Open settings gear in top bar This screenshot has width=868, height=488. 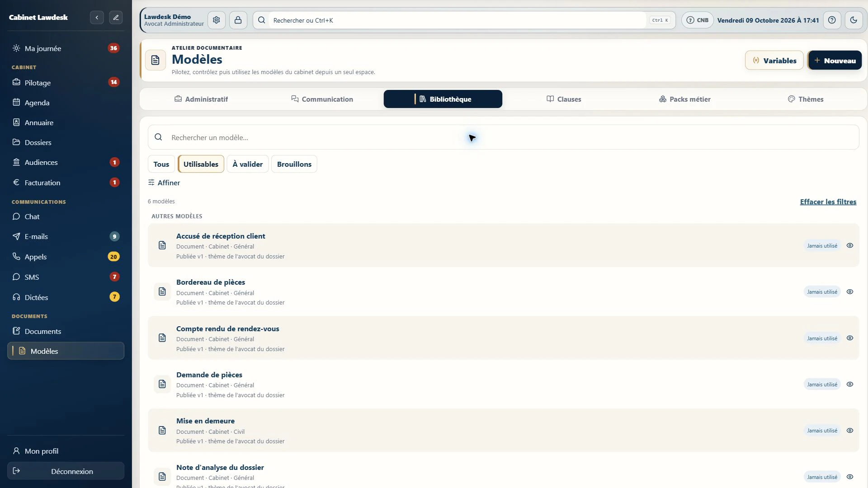coord(217,20)
